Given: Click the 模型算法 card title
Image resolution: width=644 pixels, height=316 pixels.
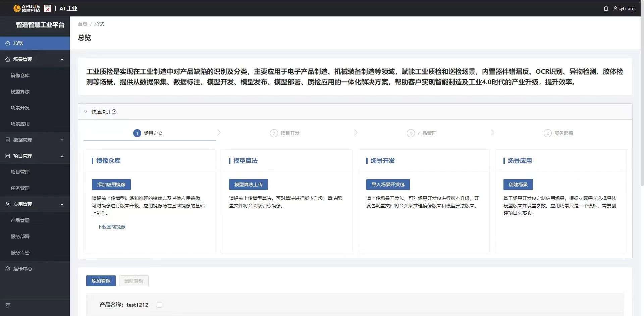Looking at the screenshot, I should [246, 161].
